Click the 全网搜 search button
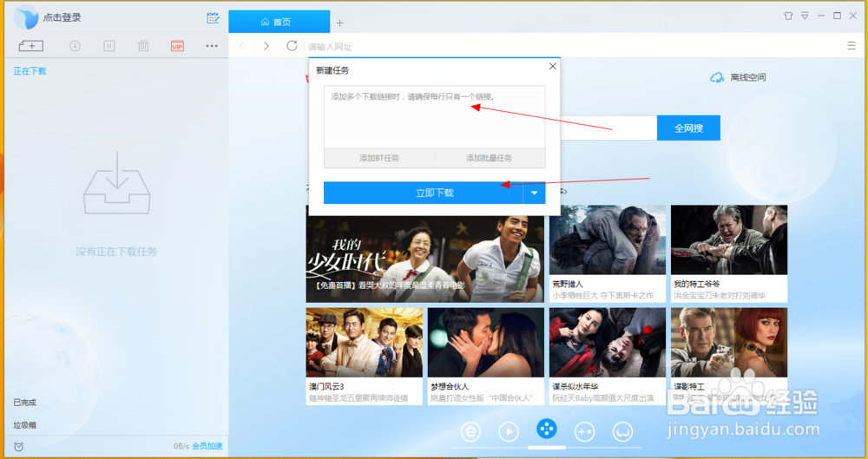The height and width of the screenshot is (459, 868). pos(688,128)
